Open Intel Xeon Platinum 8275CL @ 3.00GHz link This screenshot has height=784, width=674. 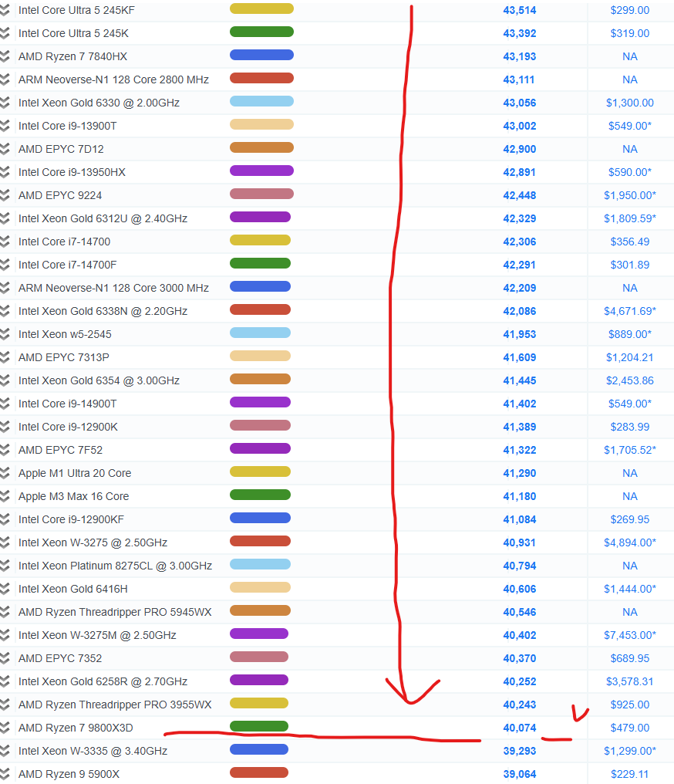[116, 566]
